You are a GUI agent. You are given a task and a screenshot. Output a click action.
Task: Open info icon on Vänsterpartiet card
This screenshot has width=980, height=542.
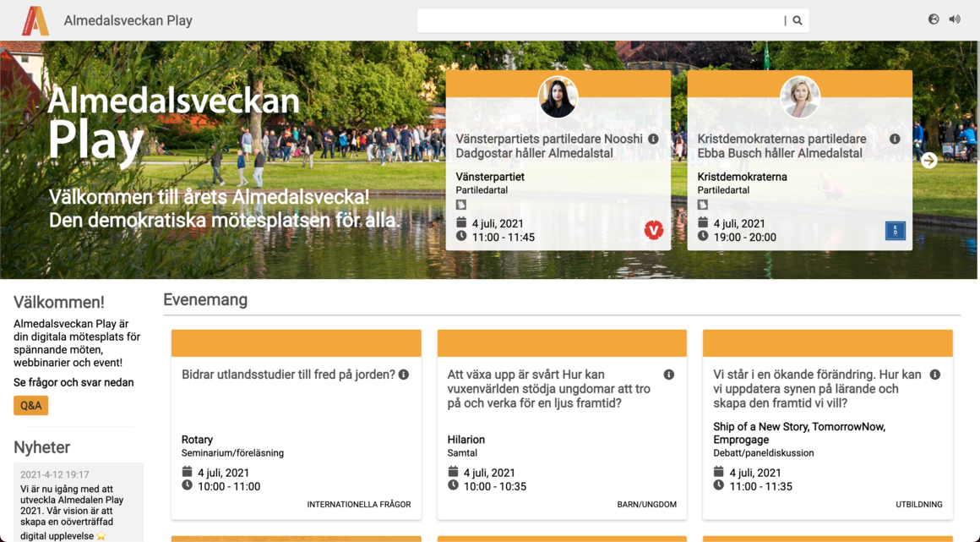[x=653, y=139]
